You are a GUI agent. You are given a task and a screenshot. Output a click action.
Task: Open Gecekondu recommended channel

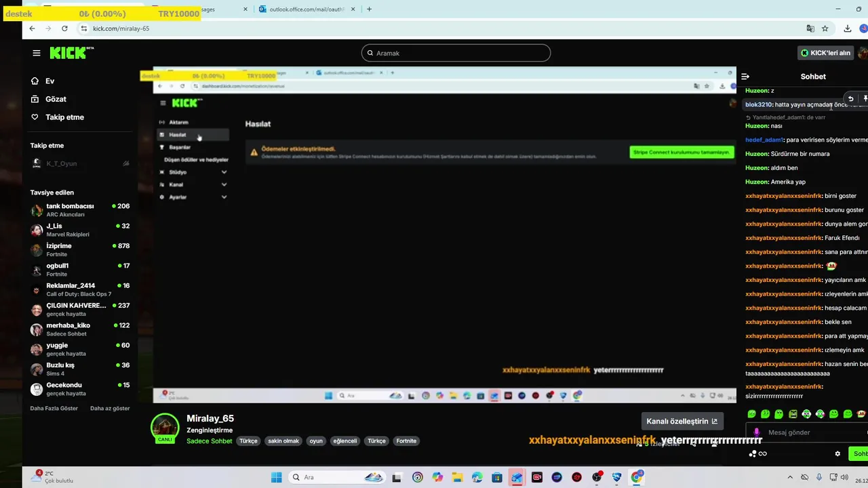coord(80,389)
